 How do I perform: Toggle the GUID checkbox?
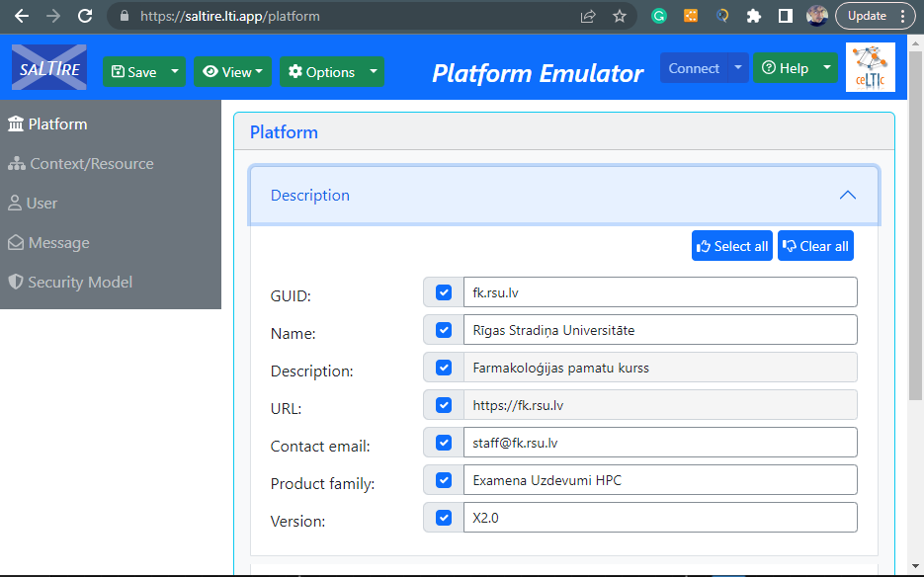[444, 292]
